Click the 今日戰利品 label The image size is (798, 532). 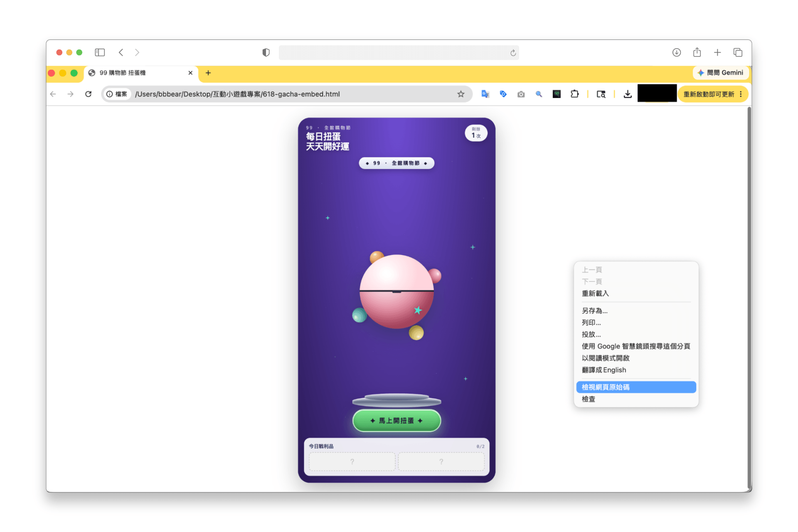pos(321,446)
